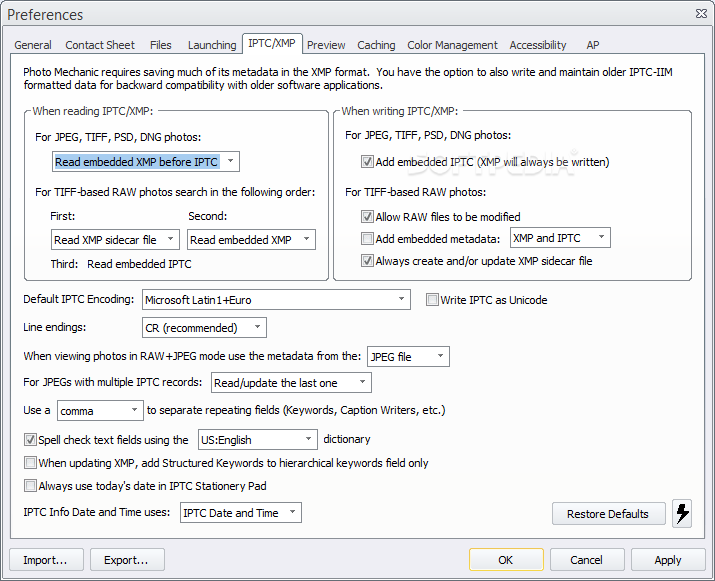Click the Apply button
715x581 pixels.
(668, 560)
